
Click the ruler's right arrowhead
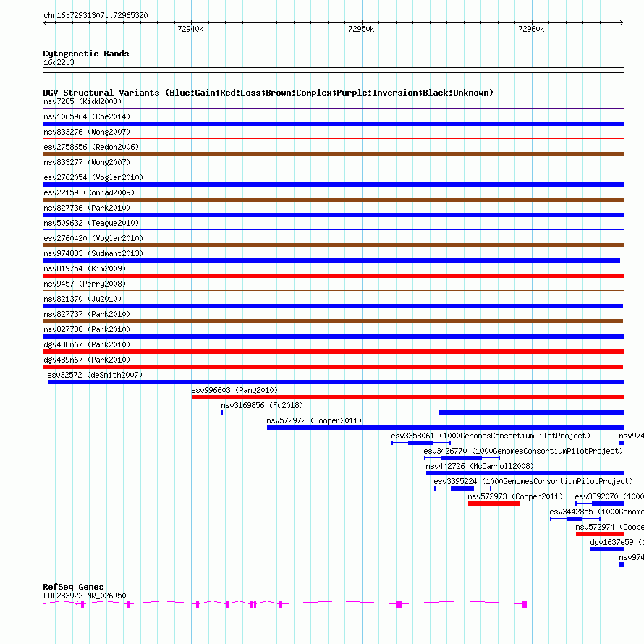click(x=621, y=22)
